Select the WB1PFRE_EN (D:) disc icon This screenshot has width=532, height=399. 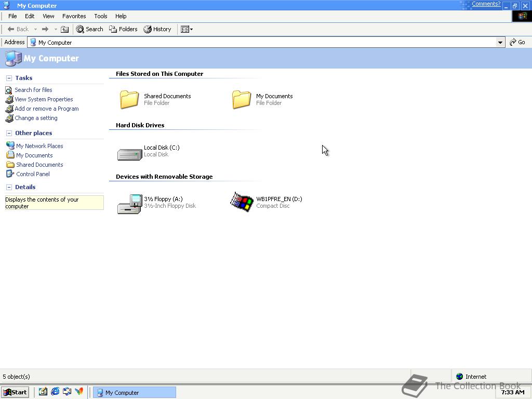click(242, 202)
